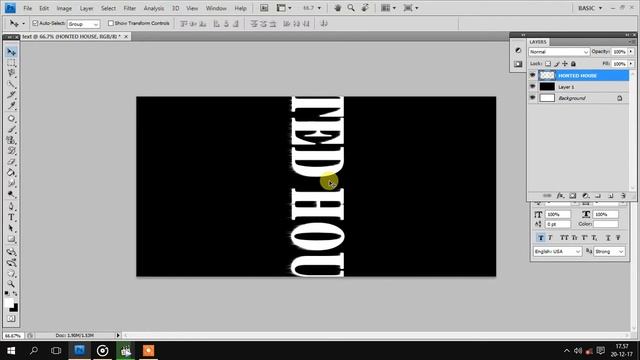
Task: Open the Fill slider arrow
Action: pyautogui.click(x=631, y=64)
